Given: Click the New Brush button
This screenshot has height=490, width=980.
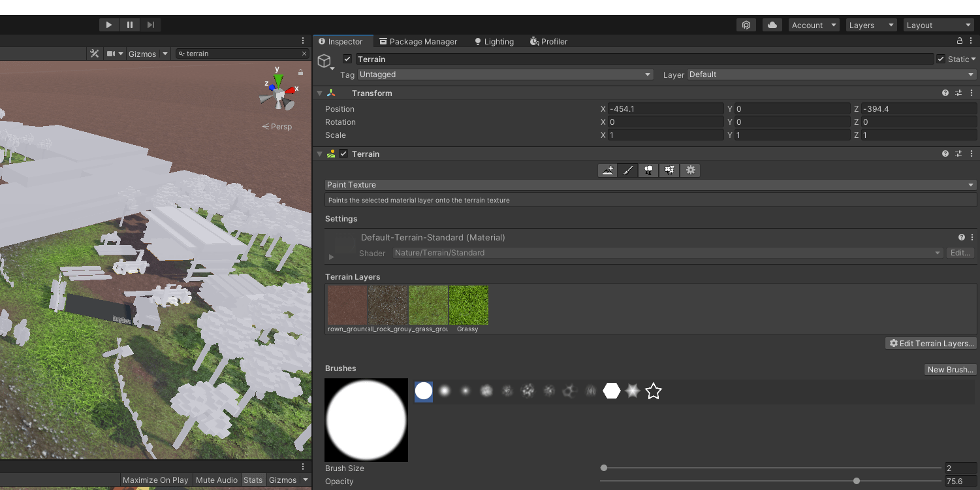Looking at the screenshot, I should 949,369.
